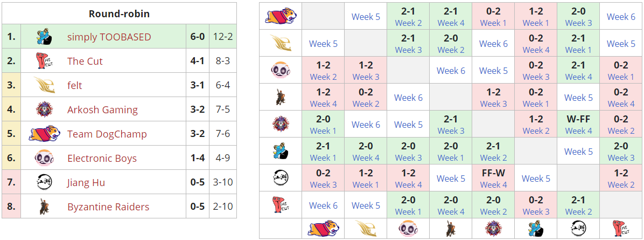Open the Arkosh Gaming name link
The height and width of the screenshot is (240, 644).
point(102,110)
